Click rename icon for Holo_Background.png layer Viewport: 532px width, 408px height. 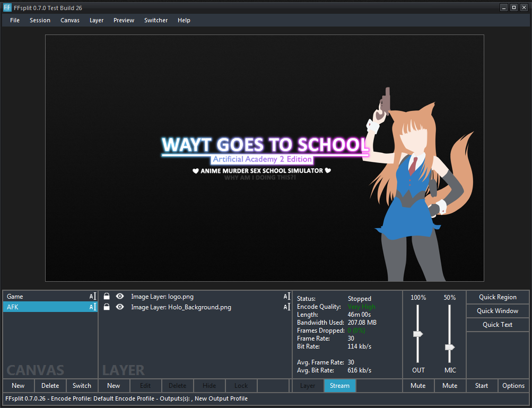coord(287,307)
